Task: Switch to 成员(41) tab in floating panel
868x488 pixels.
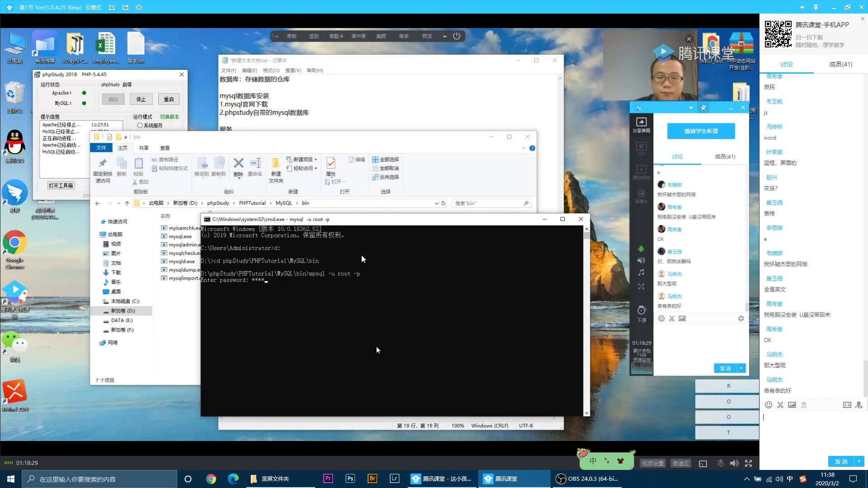Action: click(x=725, y=157)
